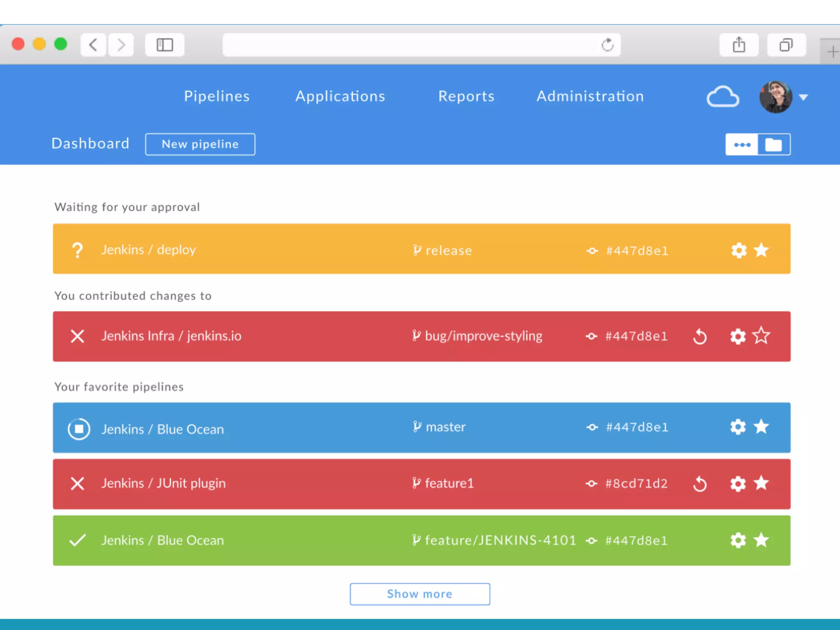This screenshot has width=840, height=630.
Task: Click the New pipeline button
Action: pos(200,144)
